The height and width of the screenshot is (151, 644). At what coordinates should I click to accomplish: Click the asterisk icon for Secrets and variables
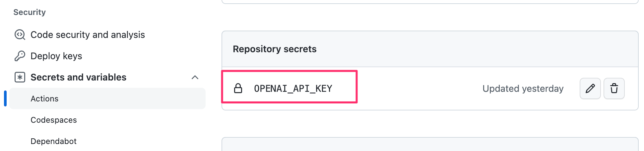20,77
